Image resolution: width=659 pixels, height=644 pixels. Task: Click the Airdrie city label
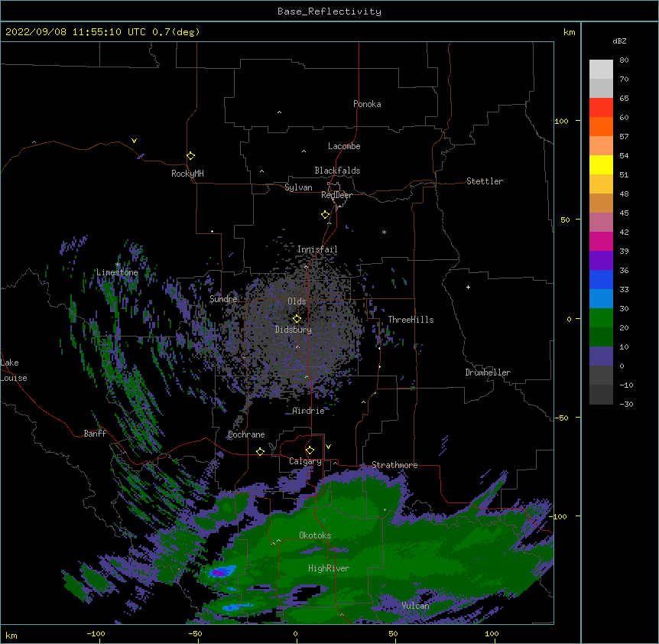point(309,411)
